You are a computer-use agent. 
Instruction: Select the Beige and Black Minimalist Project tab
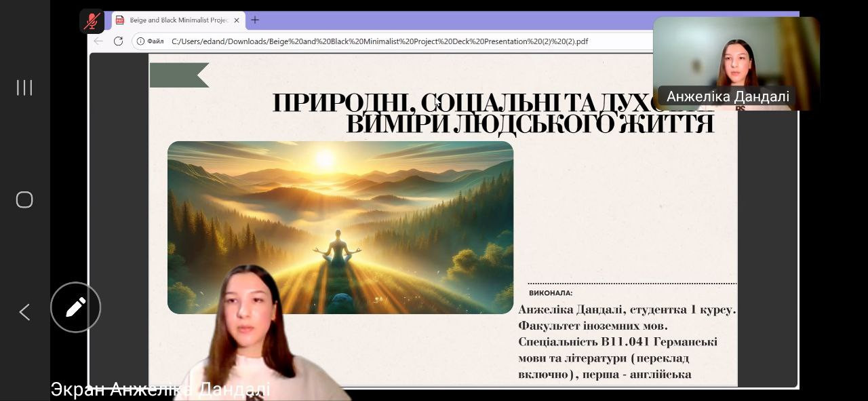click(x=178, y=20)
